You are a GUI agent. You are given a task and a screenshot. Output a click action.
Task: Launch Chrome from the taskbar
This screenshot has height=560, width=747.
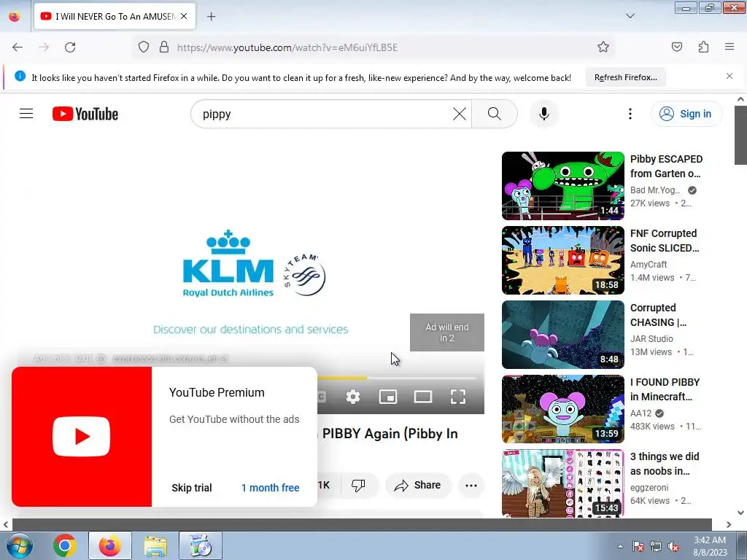point(65,545)
